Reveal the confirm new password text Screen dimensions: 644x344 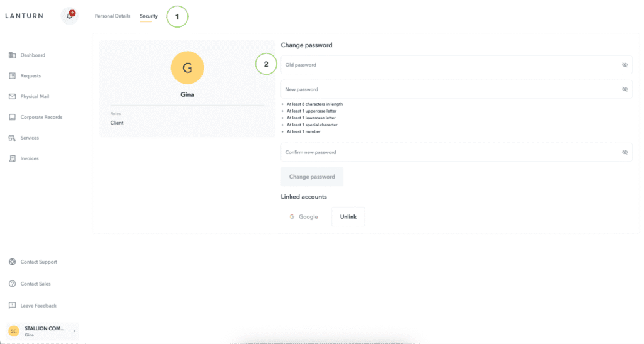click(625, 152)
